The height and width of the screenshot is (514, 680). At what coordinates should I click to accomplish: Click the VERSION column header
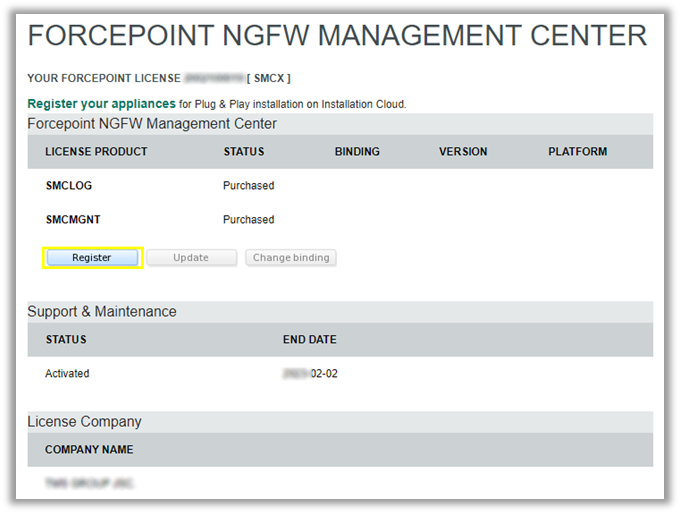pyautogui.click(x=463, y=152)
